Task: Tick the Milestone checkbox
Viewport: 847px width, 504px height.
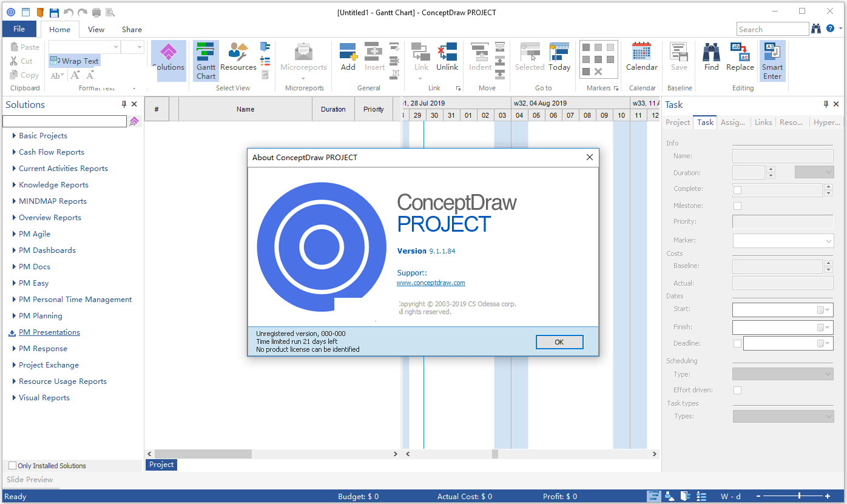Action: 737,206
